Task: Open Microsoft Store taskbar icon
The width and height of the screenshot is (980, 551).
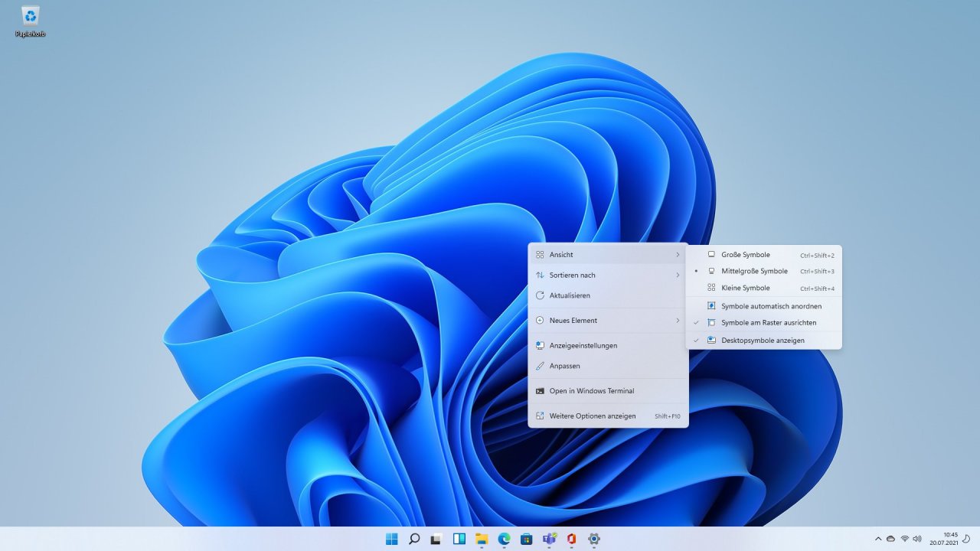Action: [x=527, y=539]
